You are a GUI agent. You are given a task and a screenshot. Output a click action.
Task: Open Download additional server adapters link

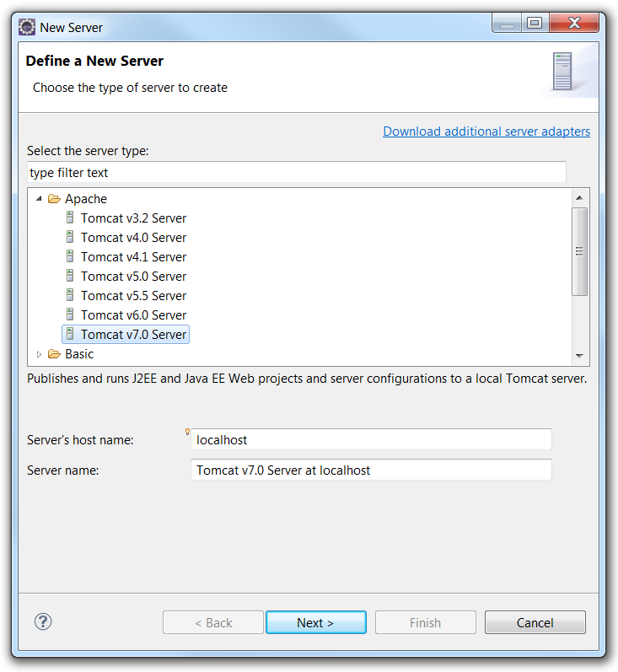[486, 132]
